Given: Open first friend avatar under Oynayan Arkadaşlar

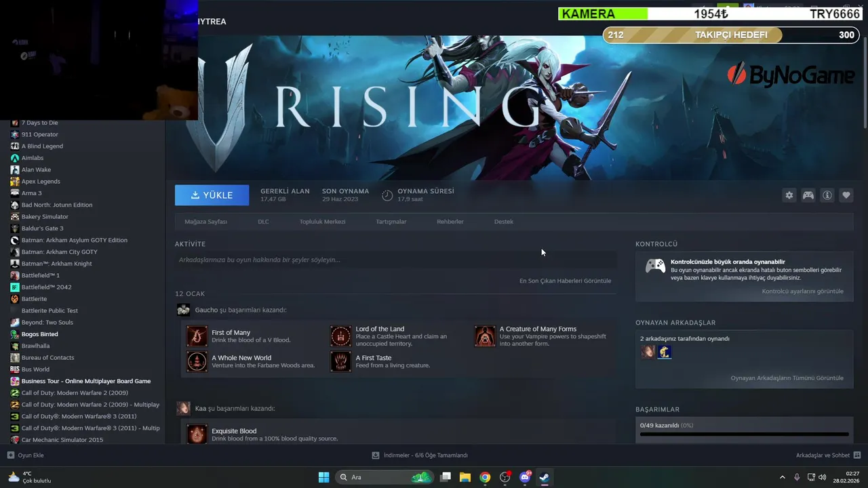Looking at the screenshot, I should 648,352.
